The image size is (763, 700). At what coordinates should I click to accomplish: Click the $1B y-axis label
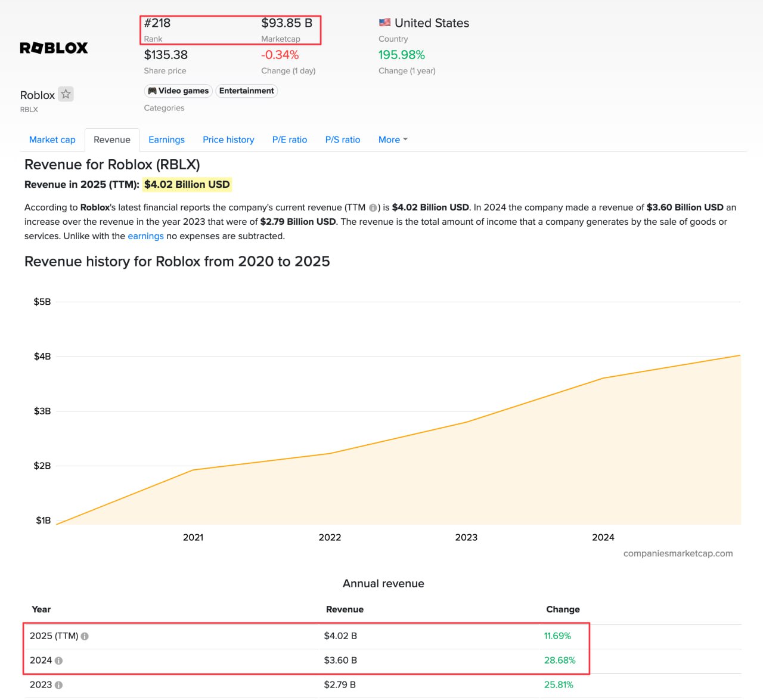pyautogui.click(x=44, y=521)
